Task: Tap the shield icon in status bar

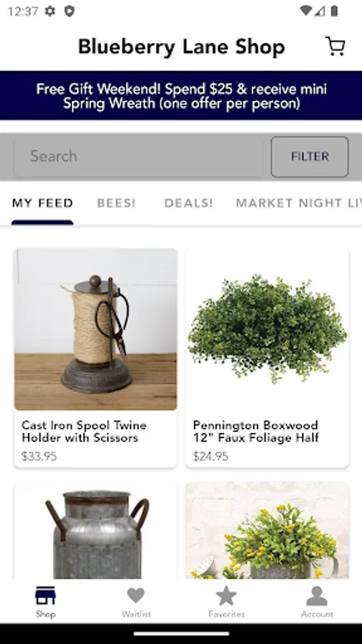Action: point(70,11)
